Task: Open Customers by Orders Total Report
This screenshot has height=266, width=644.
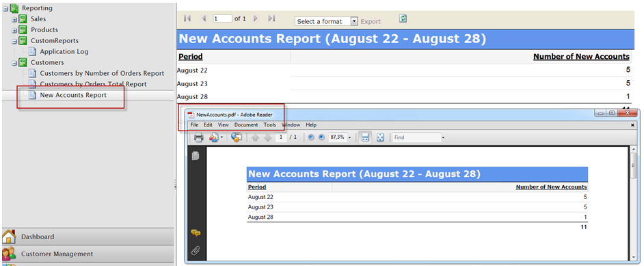Action: (x=93, y=84)
